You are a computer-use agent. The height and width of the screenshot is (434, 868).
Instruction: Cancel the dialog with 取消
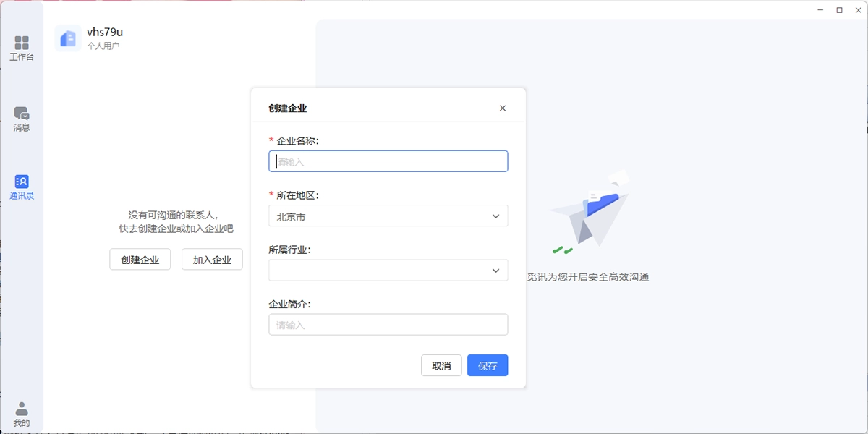coord(441,365)
